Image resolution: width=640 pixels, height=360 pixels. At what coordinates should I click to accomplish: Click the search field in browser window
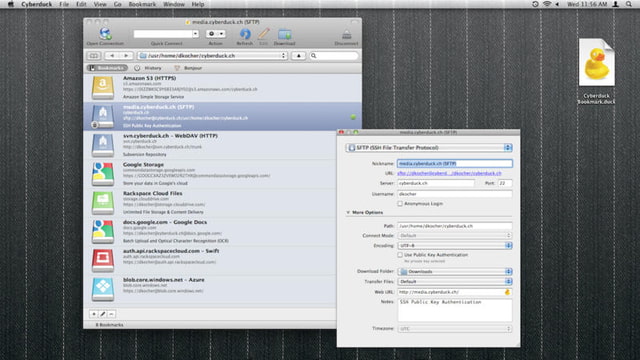tap(334, 56)
